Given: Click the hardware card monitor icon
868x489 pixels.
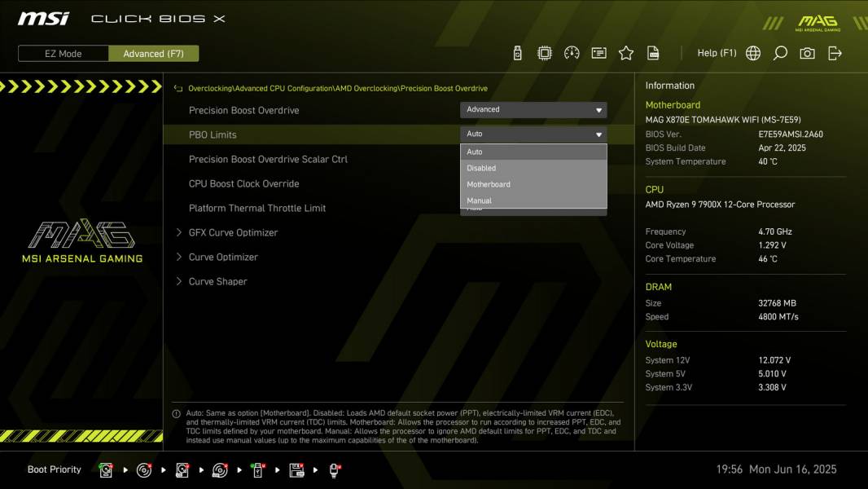Looking at the screenshot, I should (x=598, y=53).
